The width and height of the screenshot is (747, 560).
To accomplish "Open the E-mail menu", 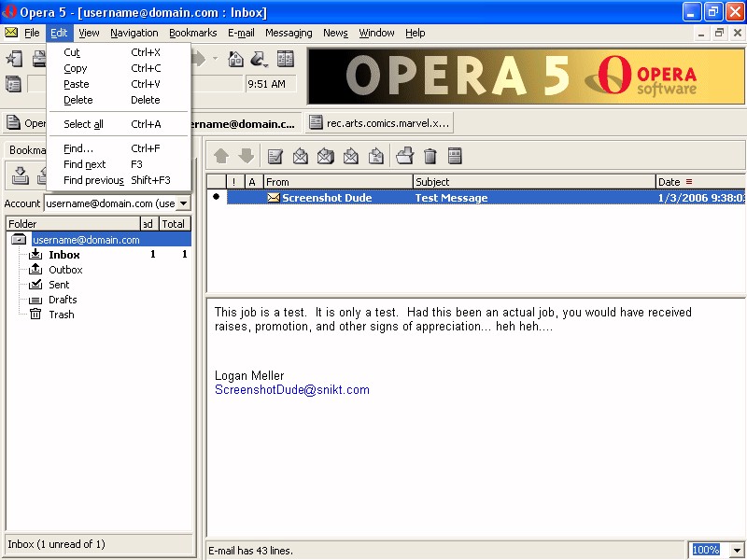I will pyautogui.click(x=241, y=33).
